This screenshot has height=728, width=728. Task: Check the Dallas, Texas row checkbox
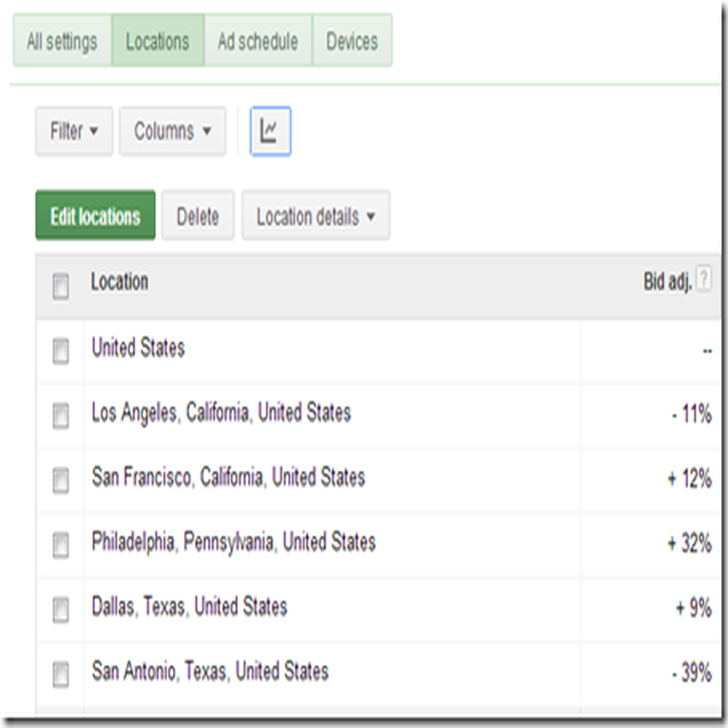61,609
